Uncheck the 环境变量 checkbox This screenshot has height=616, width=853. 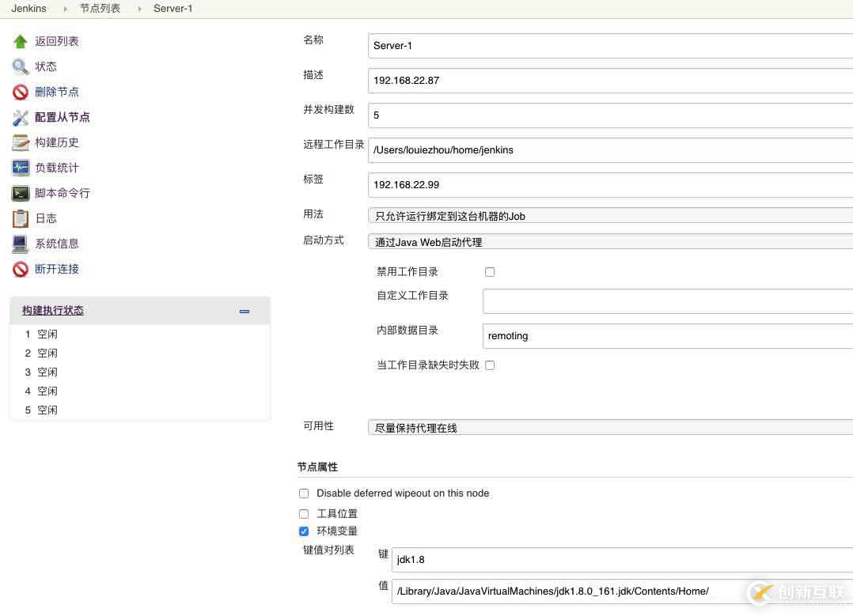coord(304,531)
